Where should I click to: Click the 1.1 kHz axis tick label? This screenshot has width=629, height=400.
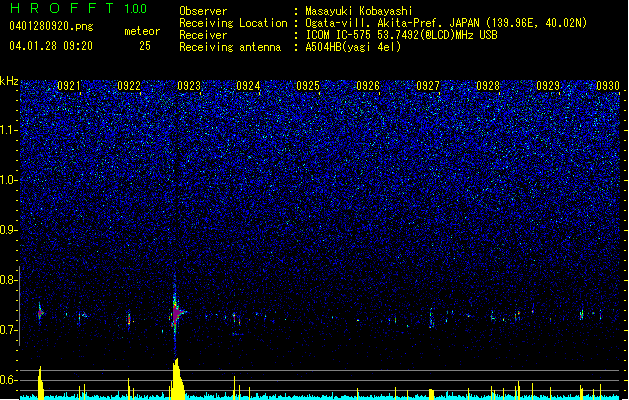[9, 130]
